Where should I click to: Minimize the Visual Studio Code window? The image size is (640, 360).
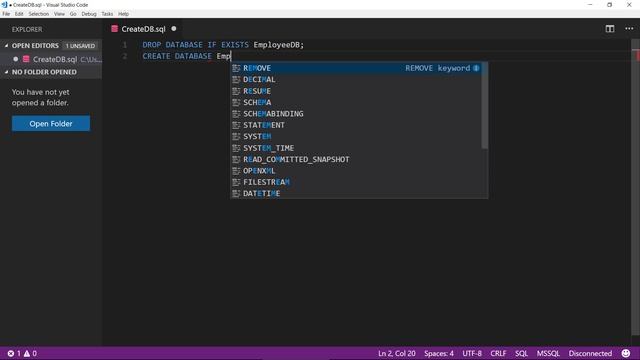tap(590, 5)
